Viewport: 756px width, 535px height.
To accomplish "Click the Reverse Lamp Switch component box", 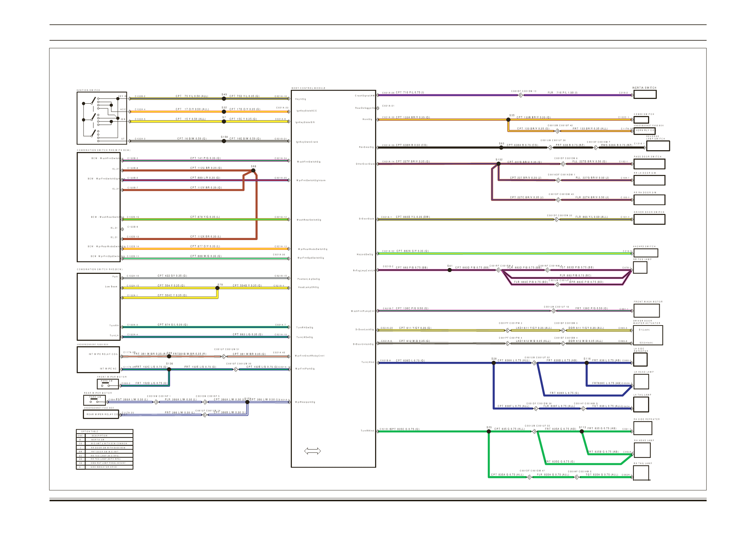I will [x=658, y=145].
